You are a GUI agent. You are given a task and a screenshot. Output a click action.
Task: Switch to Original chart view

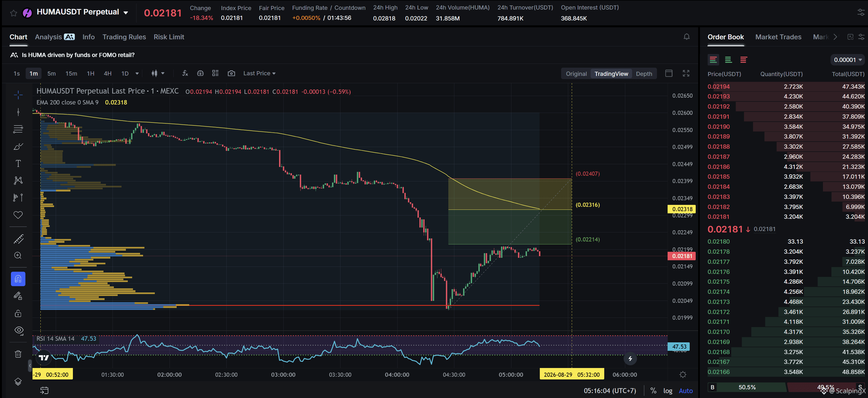tap(576, 74)
